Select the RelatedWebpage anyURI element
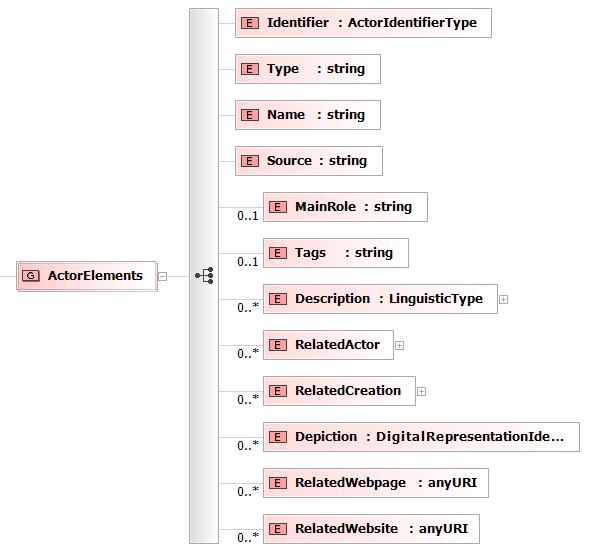596x552 pixels. 376,483
